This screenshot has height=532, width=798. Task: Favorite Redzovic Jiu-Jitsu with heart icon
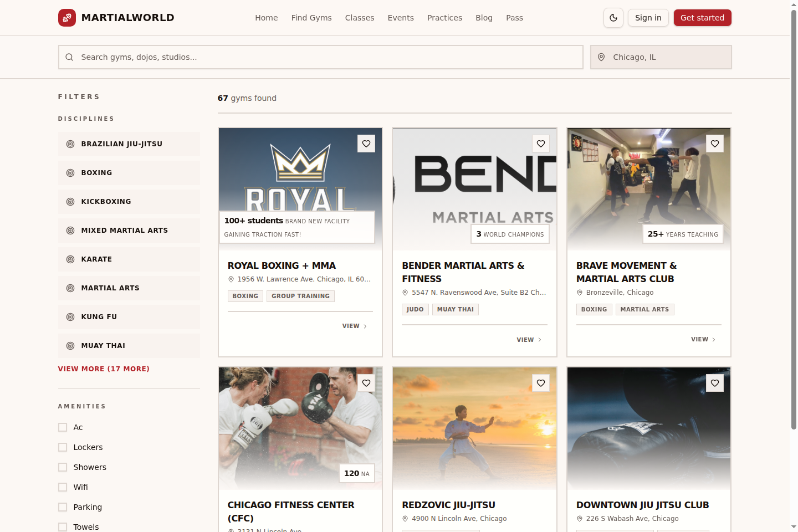(x=541, y=383)
